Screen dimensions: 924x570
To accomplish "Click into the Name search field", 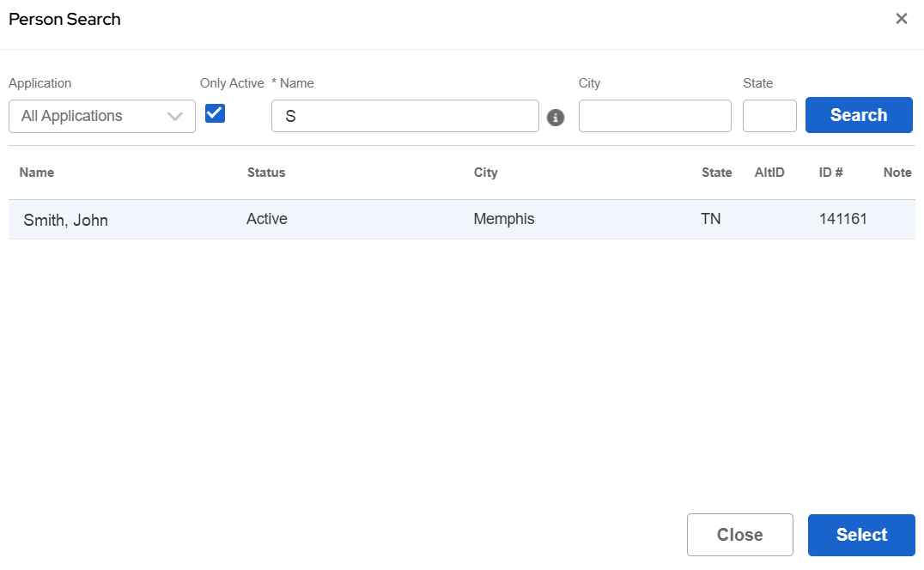I will [x=404, y=116].
